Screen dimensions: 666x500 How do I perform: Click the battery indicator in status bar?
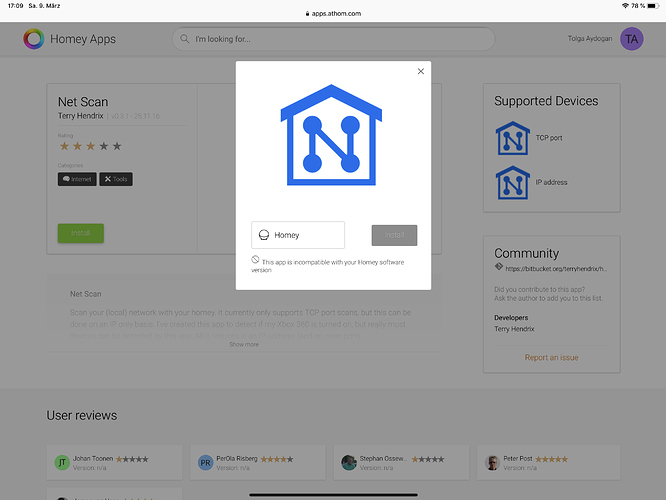[x=653, y=6]
